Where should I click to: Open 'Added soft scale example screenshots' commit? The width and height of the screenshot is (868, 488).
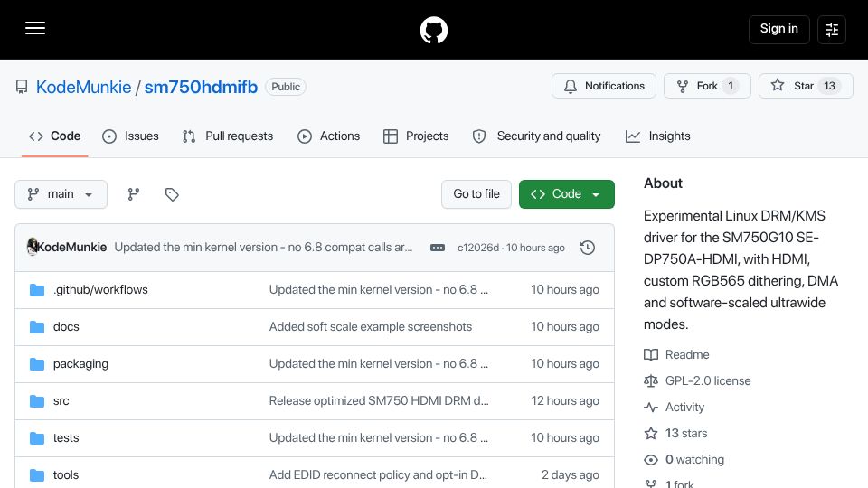point(371,326)
